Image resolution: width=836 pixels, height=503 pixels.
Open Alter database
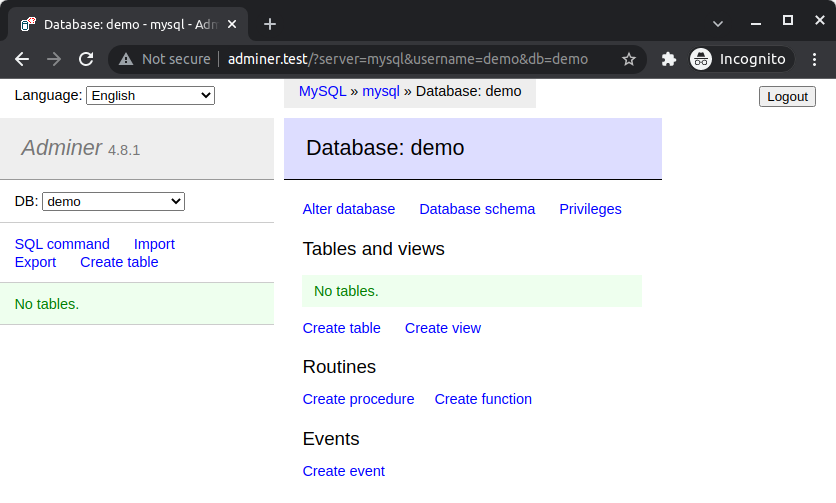tap(349, 209)
